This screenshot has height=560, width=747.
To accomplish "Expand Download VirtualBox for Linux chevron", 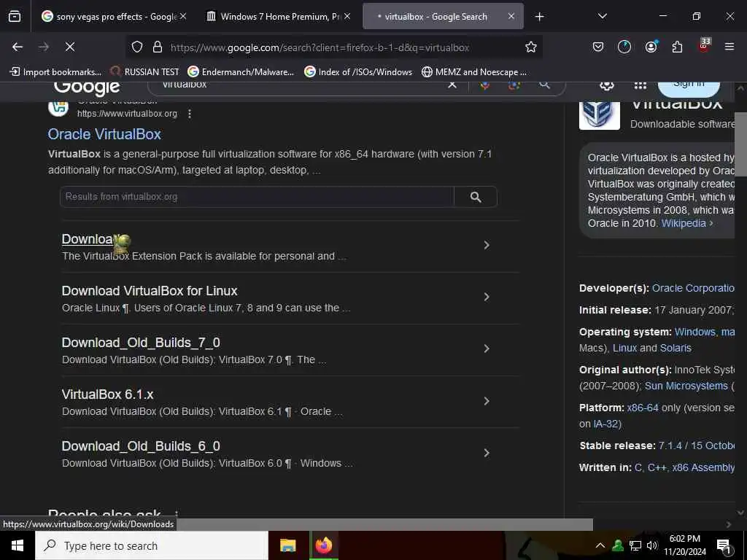I will [x=487, y=297].
